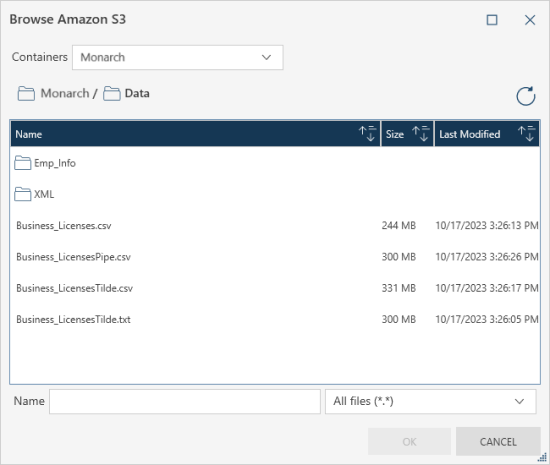
Task: Click the 244 MB size value
Action: click(399, 225)
